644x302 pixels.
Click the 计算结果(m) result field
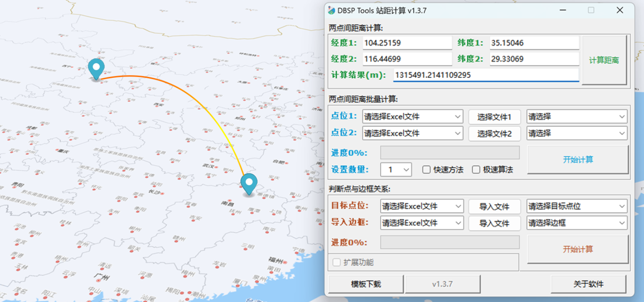click(486, 75)
